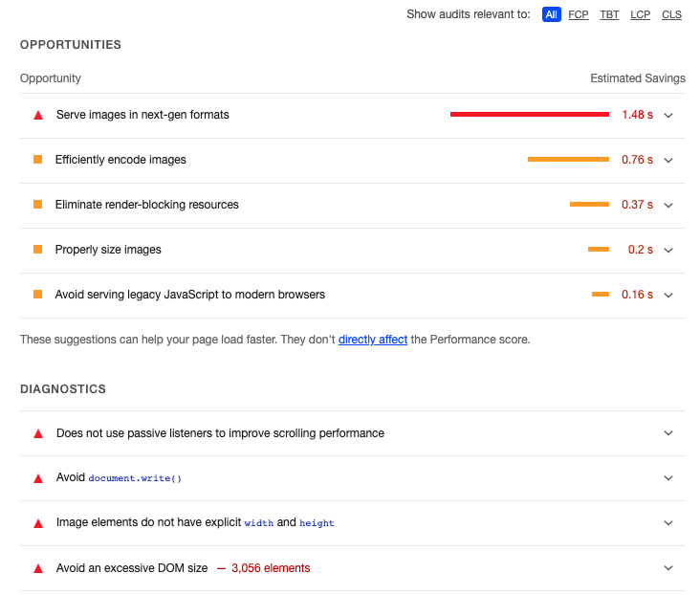The height and width of the screenshot is (595, 700).
Task: Expand Efficiently encode images chevron
Action: click(x=668, y=161)
